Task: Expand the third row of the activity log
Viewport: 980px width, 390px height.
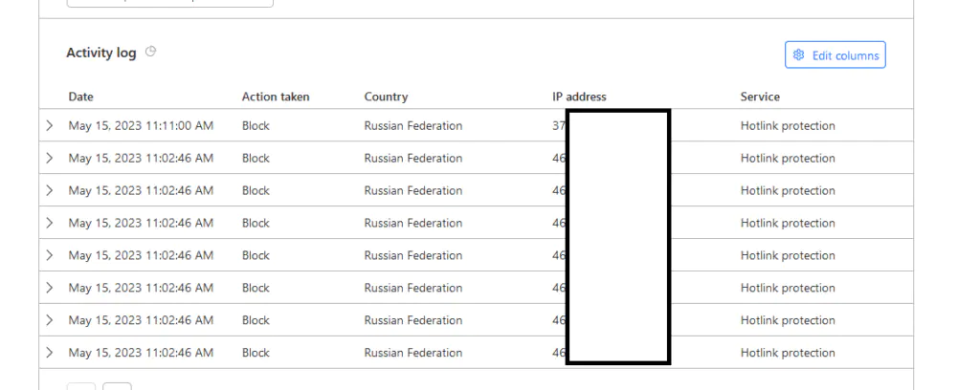Action: 50,190
